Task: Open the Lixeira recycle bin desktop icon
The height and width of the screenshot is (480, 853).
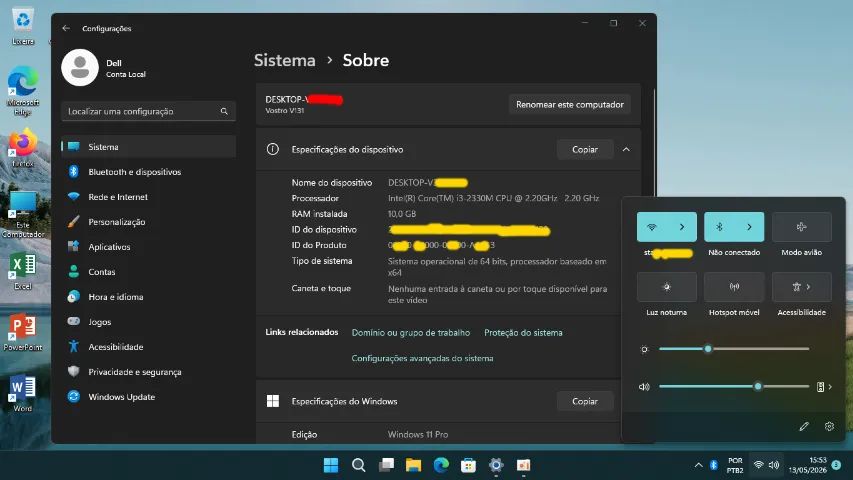Action: tap(23, 26)
